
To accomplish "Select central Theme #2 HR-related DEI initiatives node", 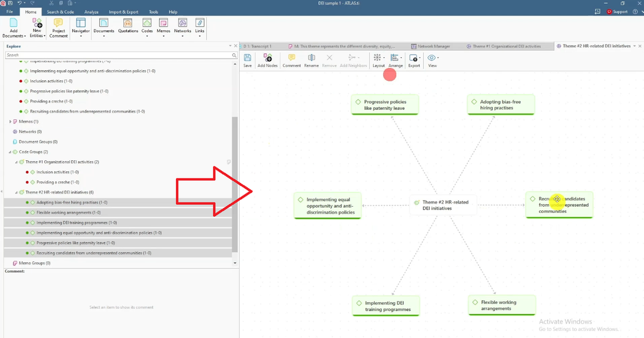I will point(443,205).
